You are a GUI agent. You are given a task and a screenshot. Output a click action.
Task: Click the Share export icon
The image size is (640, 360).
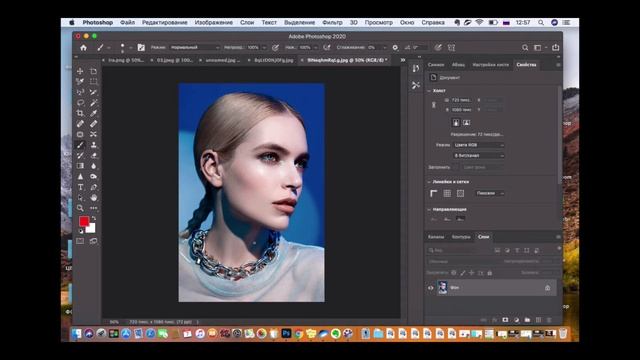pyautogui.click(x=556, y=48)
